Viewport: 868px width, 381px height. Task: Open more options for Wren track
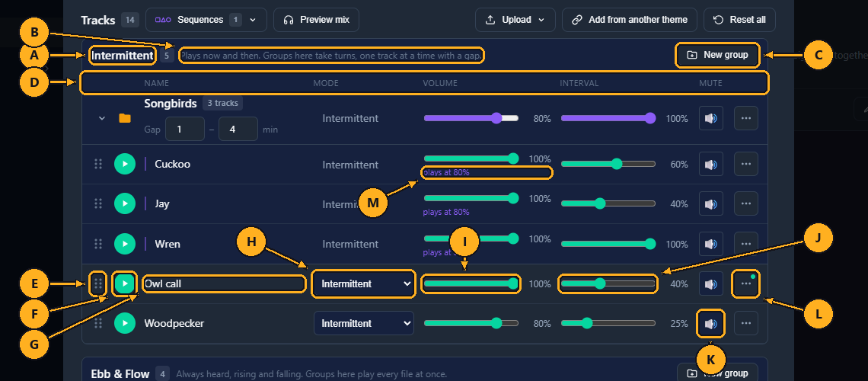(x=745, y=244)
